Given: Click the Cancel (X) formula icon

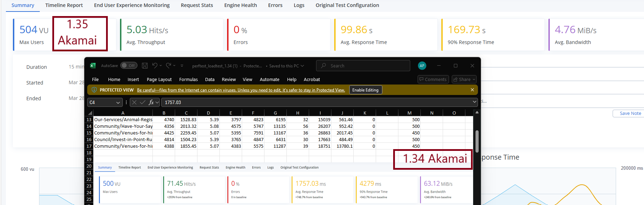Looking at the screenshot, I should click(x=134, y=102).
